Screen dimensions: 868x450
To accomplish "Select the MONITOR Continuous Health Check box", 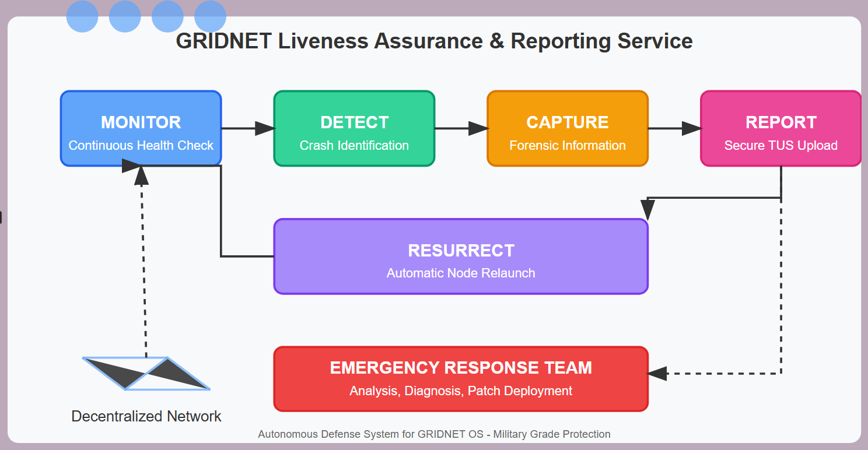I will [141, 128].
